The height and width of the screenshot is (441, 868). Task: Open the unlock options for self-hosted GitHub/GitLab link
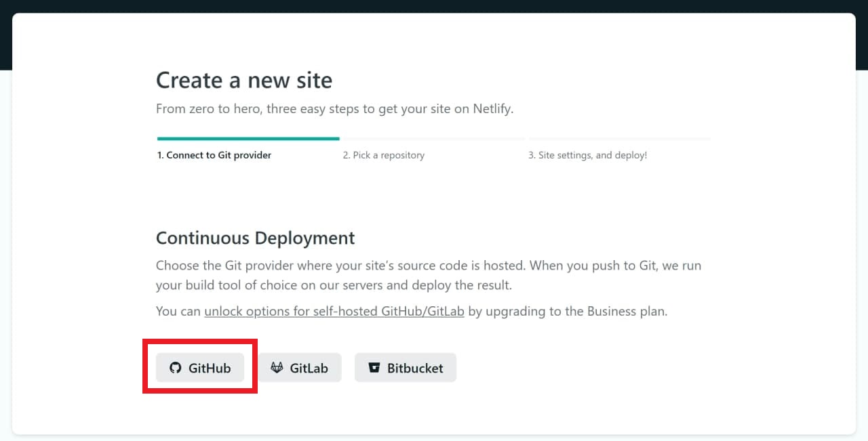point(334,312)
